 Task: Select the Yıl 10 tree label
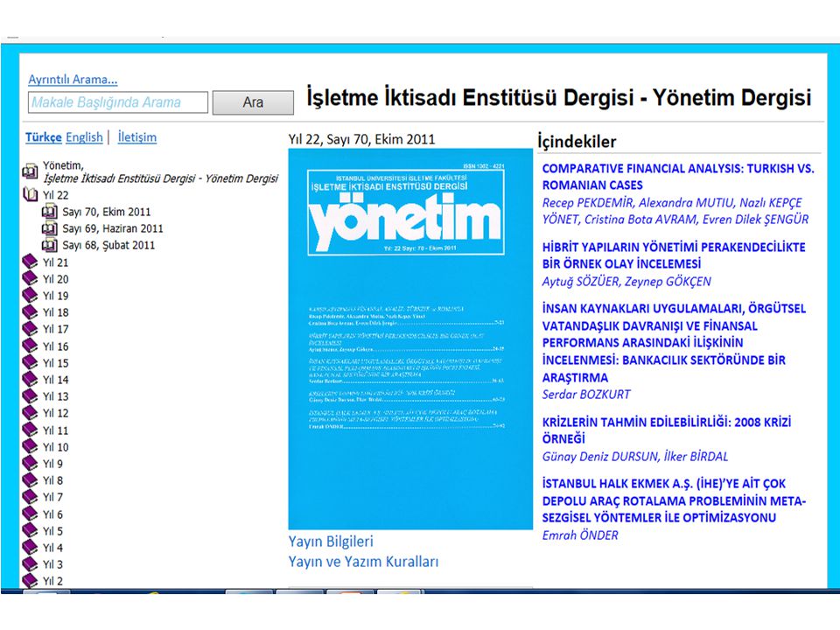[56, 447]
